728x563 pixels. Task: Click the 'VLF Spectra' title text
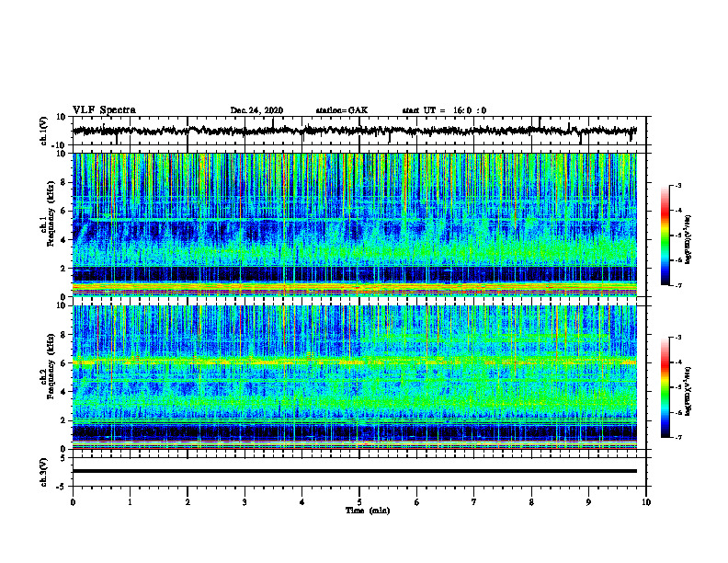point(104,110)
